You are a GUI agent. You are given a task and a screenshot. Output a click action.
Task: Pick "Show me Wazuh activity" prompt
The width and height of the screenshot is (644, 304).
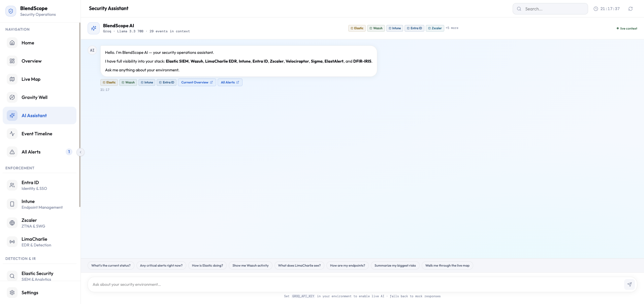pyautogui.click(x=251, y=266)
